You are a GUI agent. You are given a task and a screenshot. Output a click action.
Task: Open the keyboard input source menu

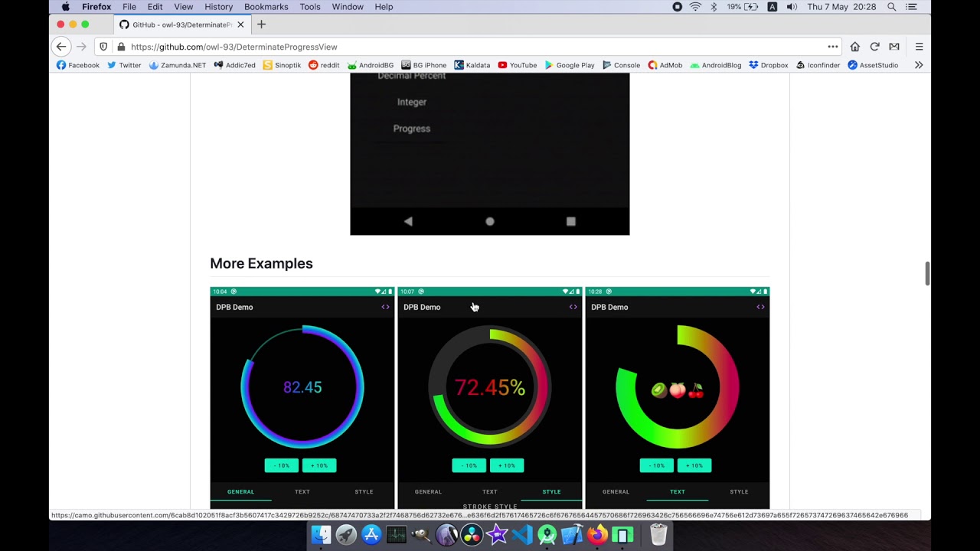pyautogui.click(x=772, y=7)
